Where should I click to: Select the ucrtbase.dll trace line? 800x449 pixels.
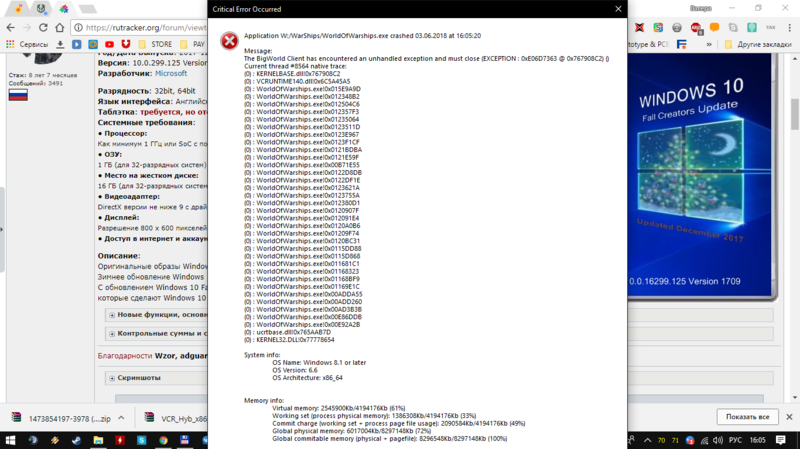(287, 332)
